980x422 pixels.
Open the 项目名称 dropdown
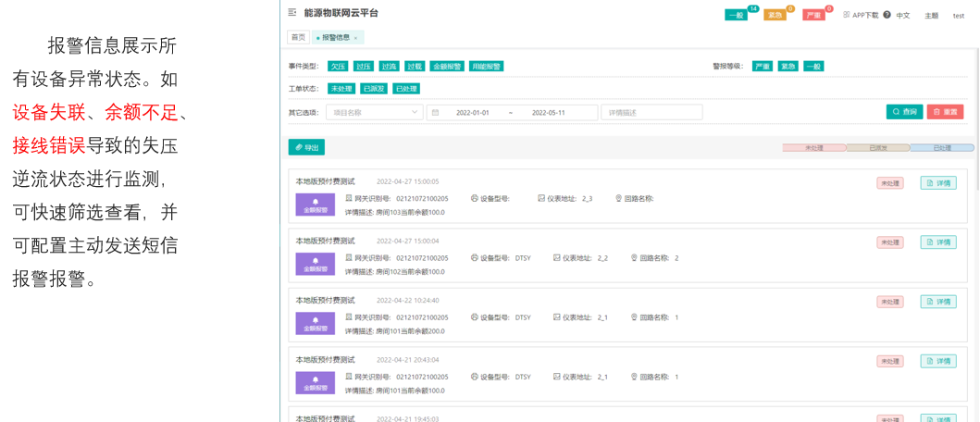click(375, 113)
